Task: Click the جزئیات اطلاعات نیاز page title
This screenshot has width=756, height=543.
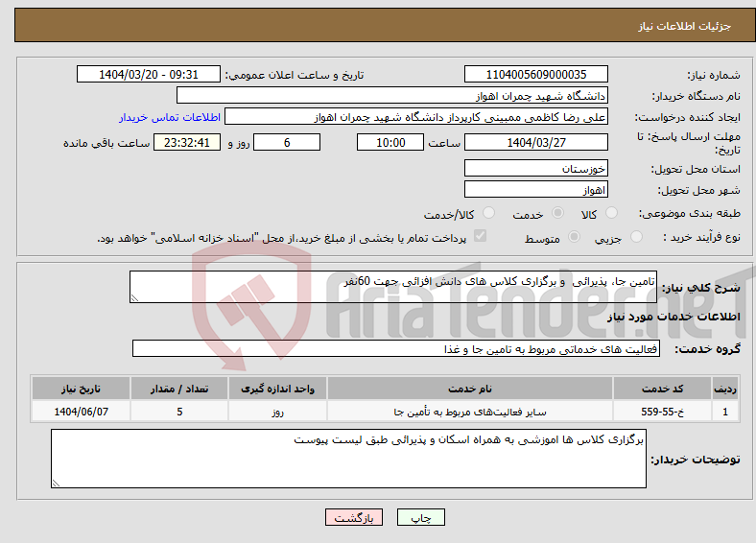Action: (685, 26)
